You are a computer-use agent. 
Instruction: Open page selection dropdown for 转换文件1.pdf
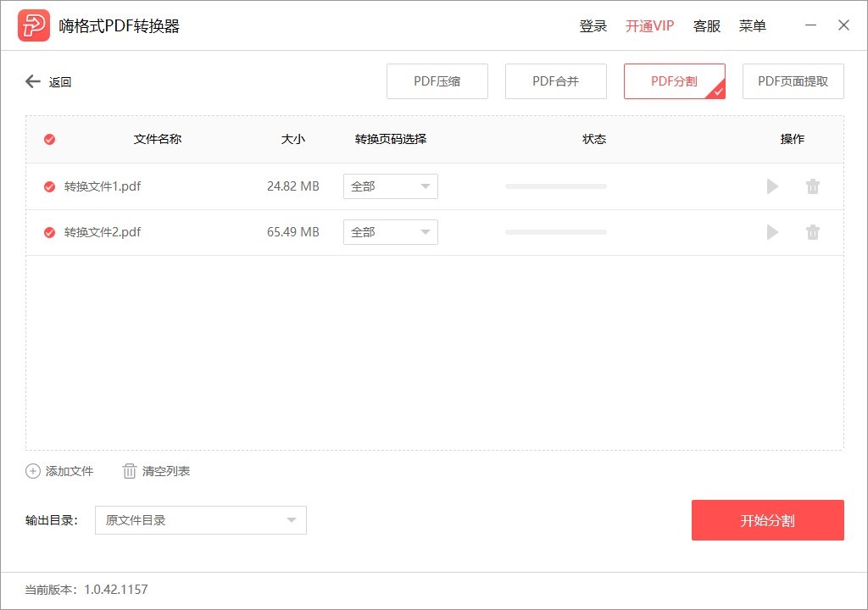[x=390, y=186]
